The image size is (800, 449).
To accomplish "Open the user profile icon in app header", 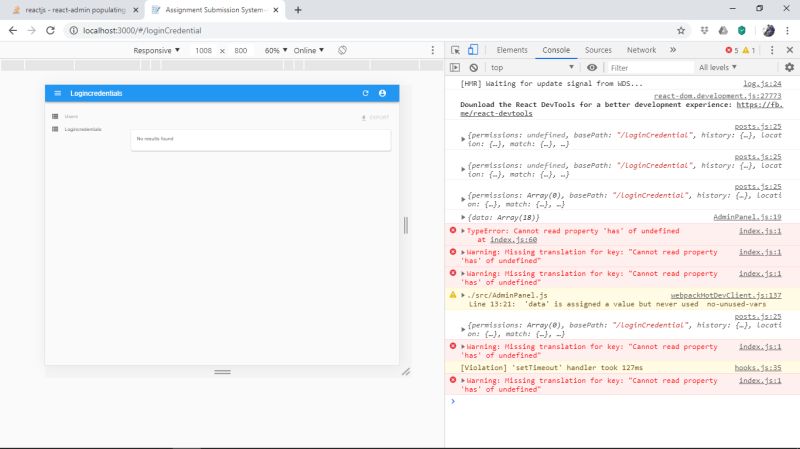I will click(382, 93).
